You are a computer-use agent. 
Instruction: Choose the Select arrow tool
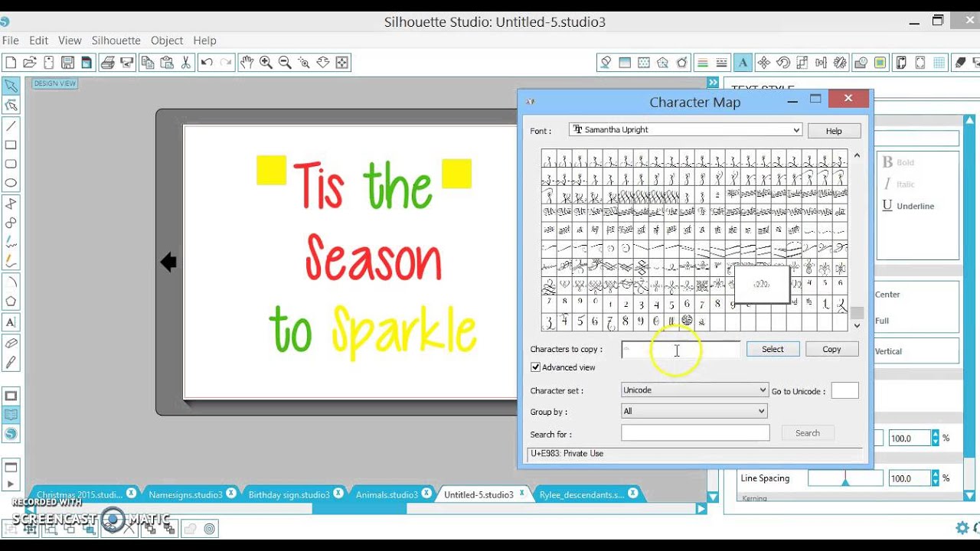pos(11,86)
